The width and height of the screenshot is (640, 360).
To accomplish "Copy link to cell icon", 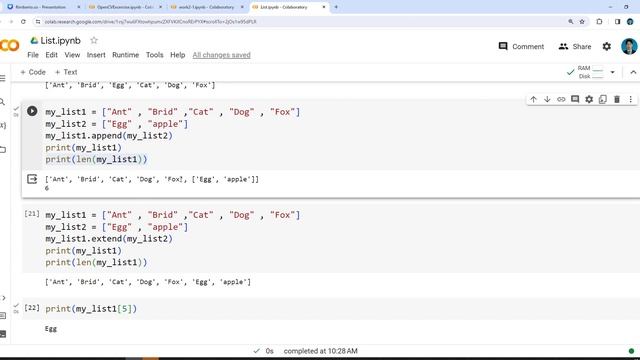I will pos(561,99).
